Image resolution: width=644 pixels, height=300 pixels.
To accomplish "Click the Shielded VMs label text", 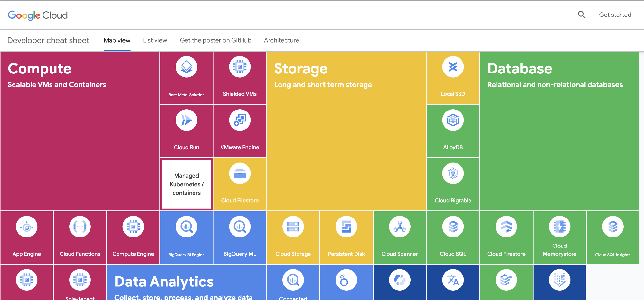I will click(240, 94).
